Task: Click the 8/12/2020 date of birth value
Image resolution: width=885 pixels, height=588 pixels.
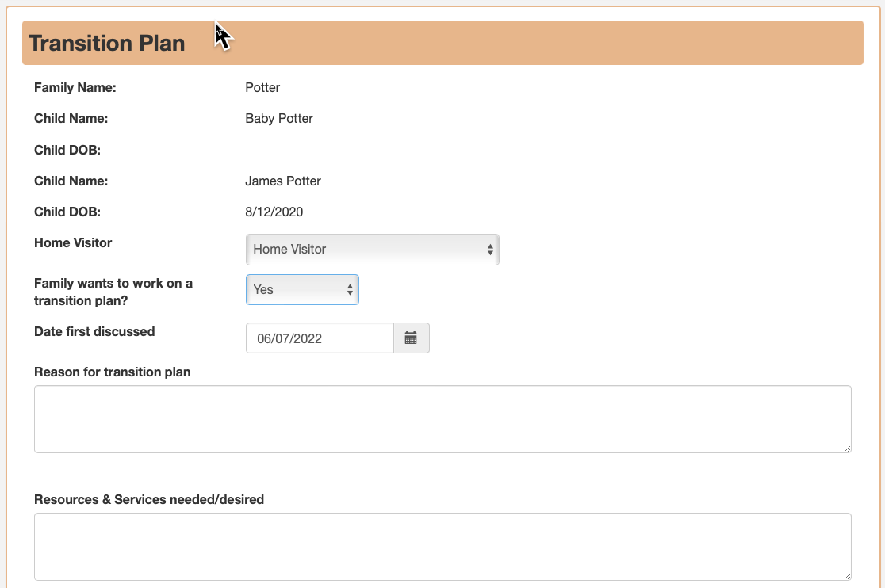Action: point(274,212)
